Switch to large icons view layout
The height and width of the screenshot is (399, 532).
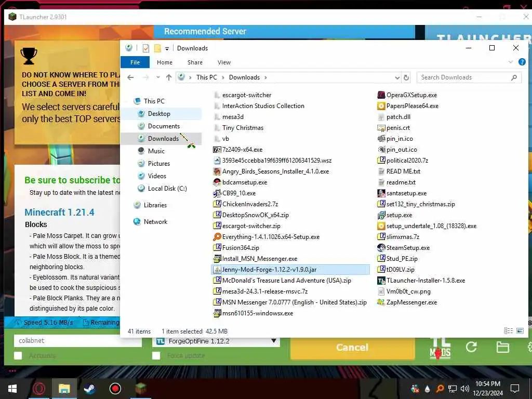pyautogui.click(x=520, y=330)
